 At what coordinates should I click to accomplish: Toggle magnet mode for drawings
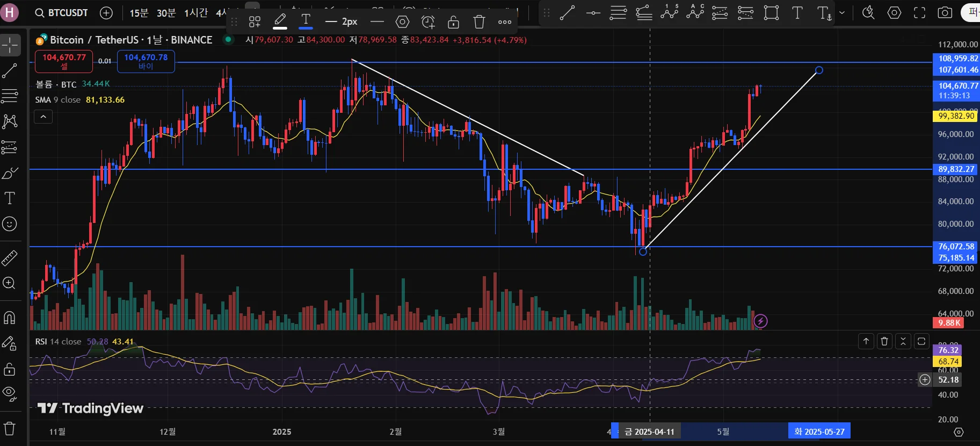click(10, 318)
